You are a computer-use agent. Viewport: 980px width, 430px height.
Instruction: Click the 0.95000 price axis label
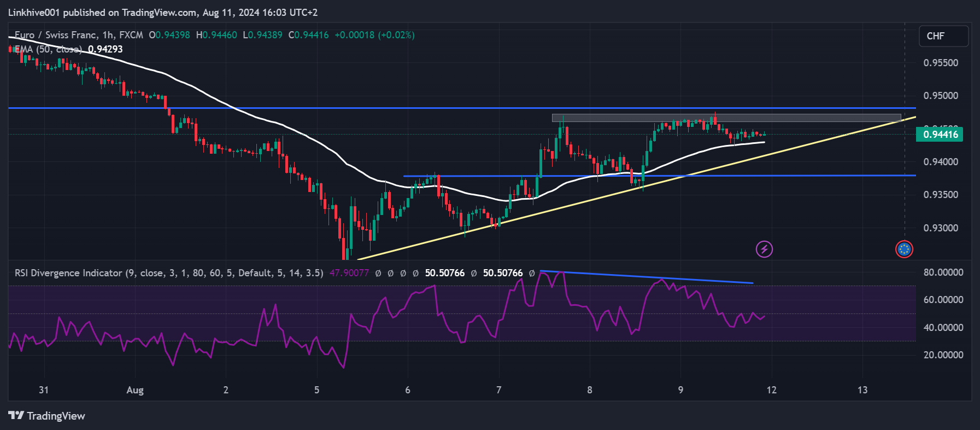click(941, 96)
